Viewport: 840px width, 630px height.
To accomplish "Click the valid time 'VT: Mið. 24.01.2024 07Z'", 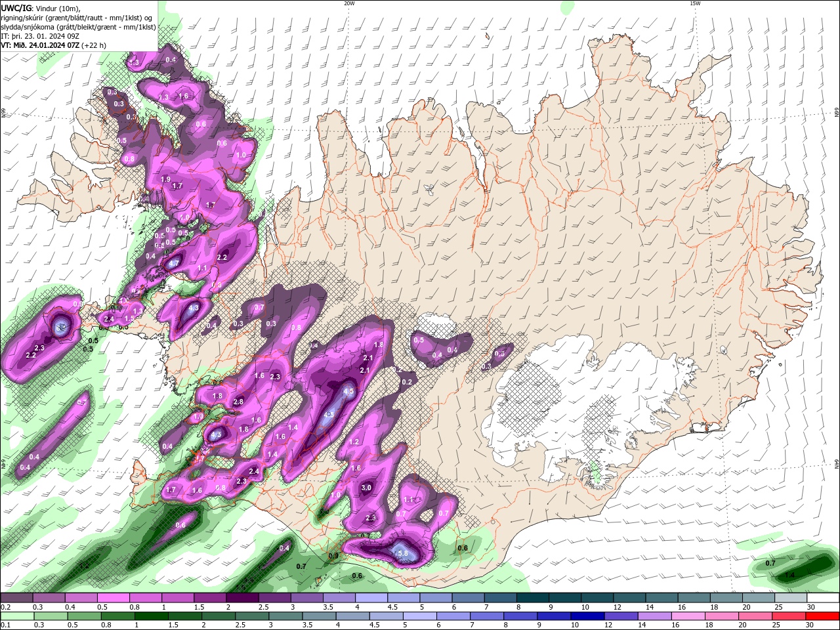I will coord(41,45).
